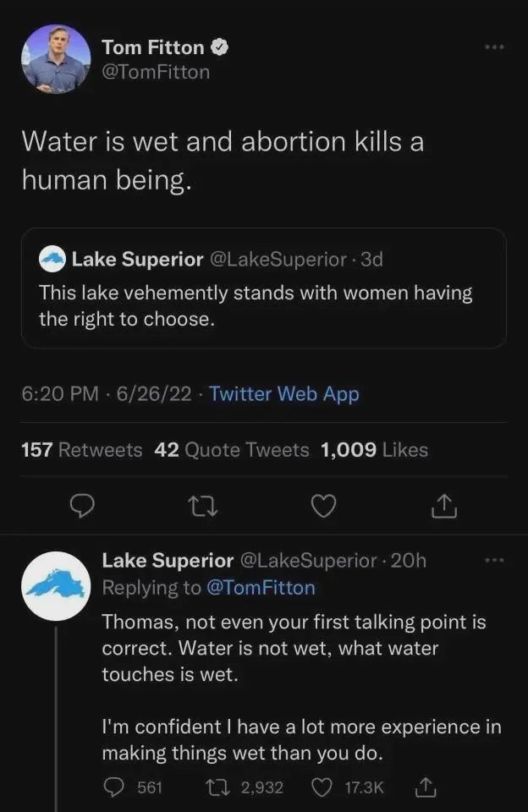Click the Twitter Web App link
The image size is (528, 812).
pyautogui.click(x=283, y=394)
